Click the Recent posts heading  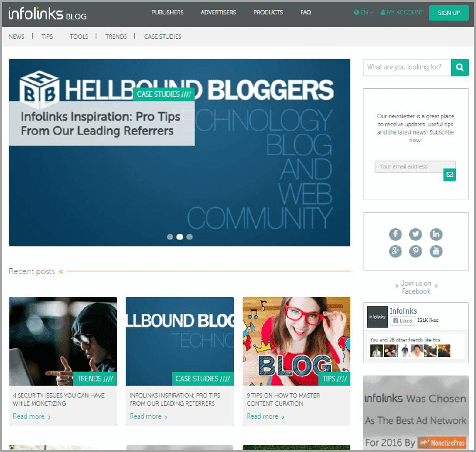tap(32, 271)
